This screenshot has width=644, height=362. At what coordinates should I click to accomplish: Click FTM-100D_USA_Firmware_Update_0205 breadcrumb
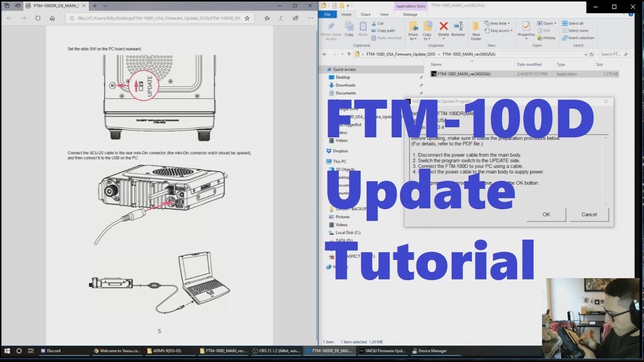click(401, 54)
